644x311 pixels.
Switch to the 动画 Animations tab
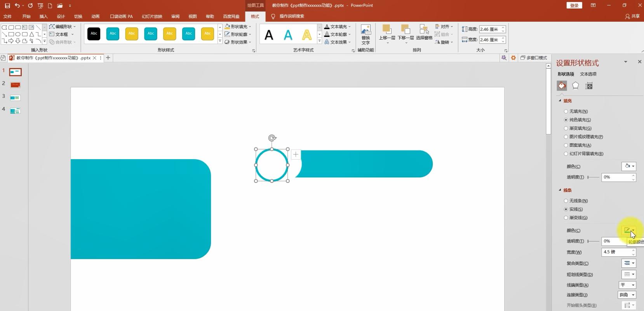96,16
